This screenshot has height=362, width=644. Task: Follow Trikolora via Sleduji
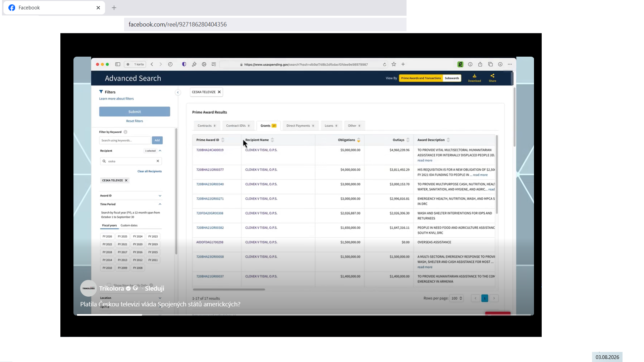155,289
